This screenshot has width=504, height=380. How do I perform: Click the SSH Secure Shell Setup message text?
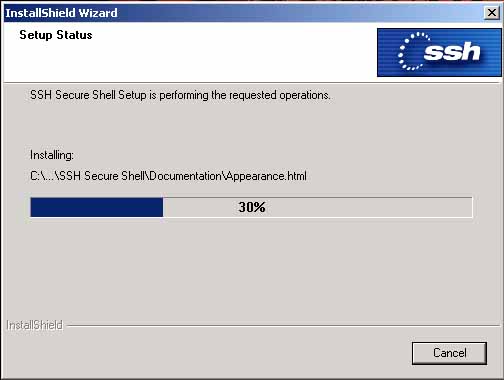tap(180, 95)
